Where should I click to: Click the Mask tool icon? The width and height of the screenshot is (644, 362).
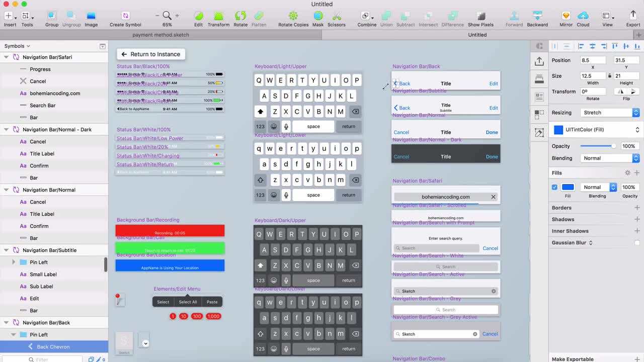pyautogui.click(x=318, y=16)
